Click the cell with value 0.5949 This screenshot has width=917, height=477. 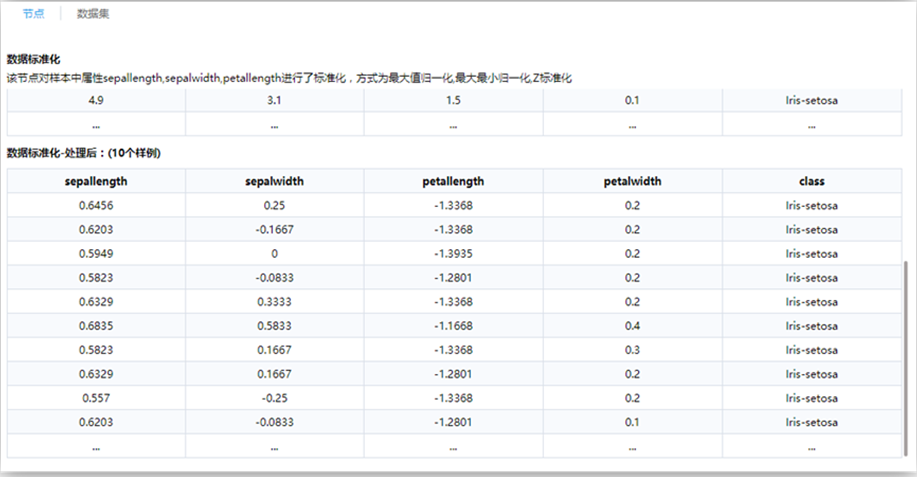coord(96,254)
